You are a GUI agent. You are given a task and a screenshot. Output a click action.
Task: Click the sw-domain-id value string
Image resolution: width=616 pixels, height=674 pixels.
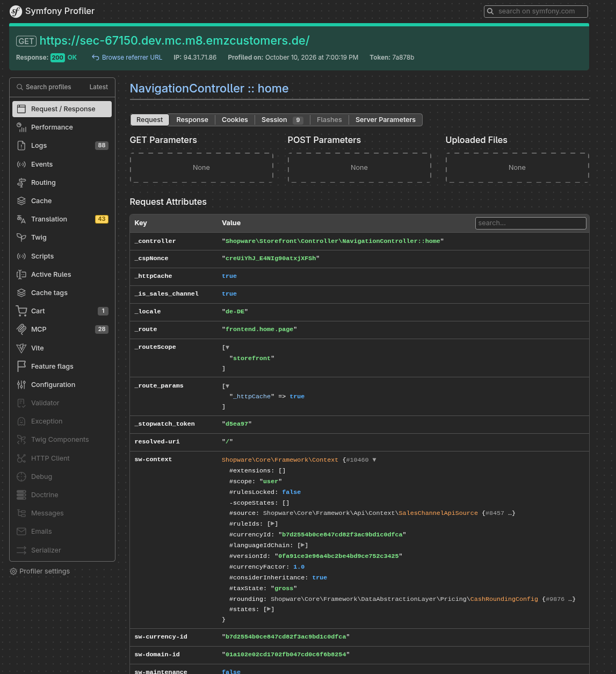point(286,655)
